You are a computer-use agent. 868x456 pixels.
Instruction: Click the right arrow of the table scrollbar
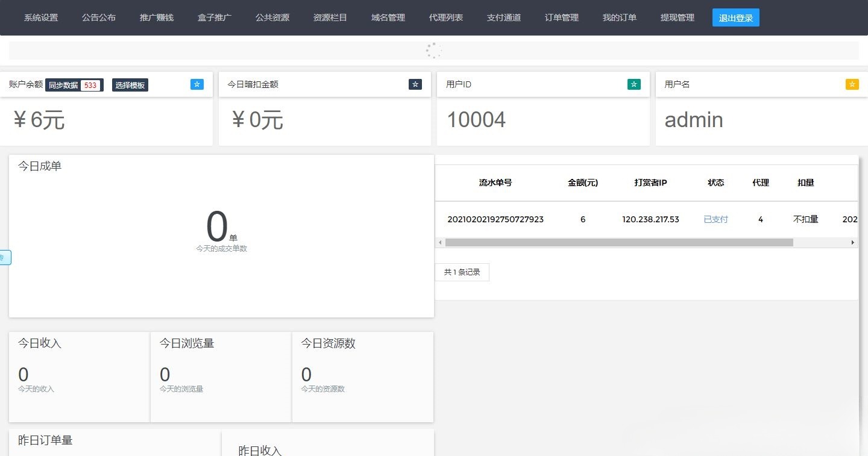[853, 242]
